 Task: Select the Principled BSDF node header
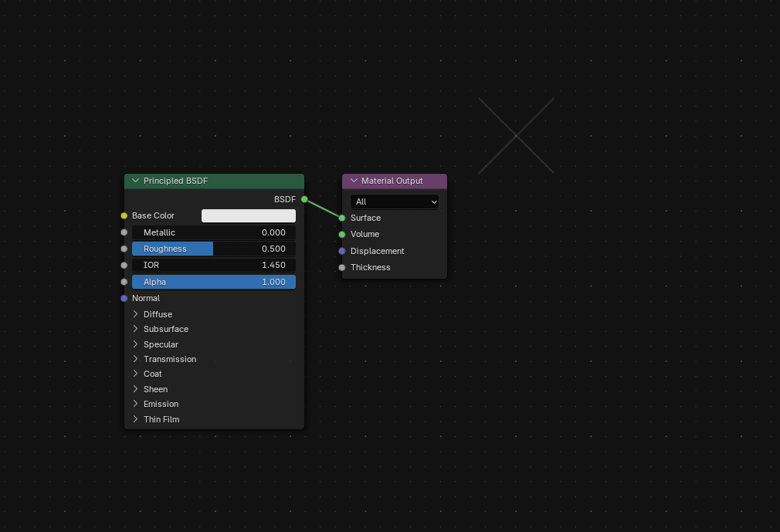pos(214,181)
